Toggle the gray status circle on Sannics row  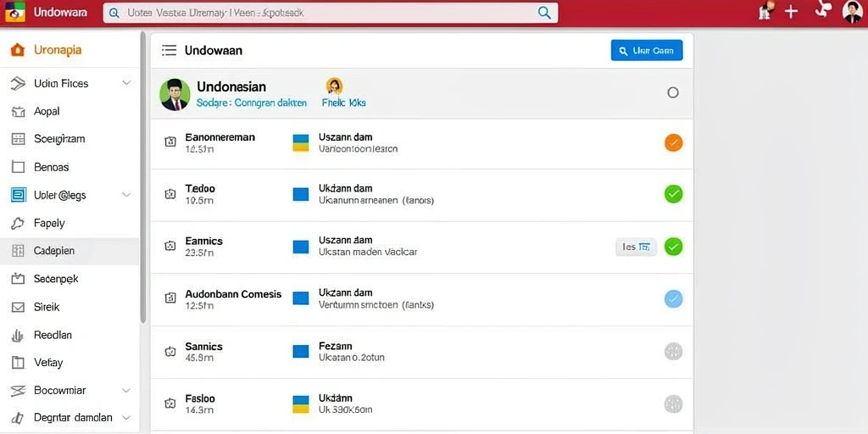[x=673, y=351]
